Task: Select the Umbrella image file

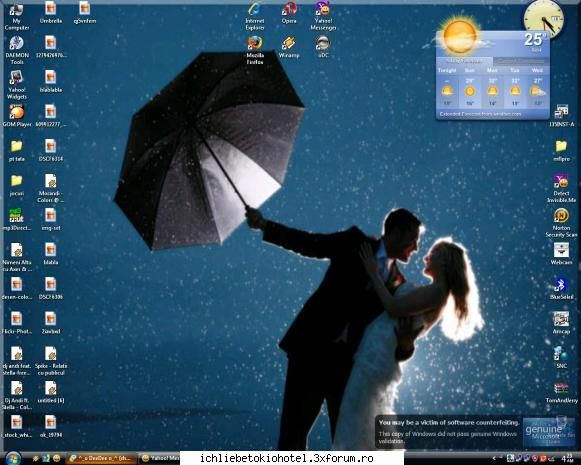Action: (51, 13)
